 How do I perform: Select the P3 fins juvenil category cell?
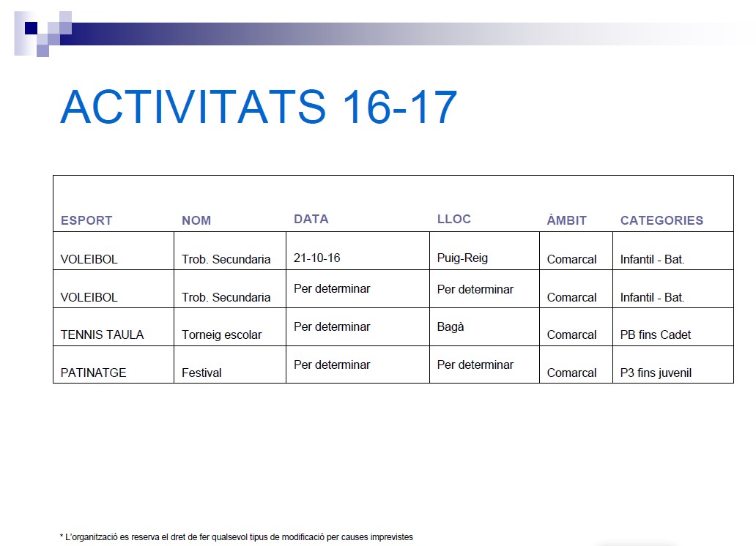click(x=656, y=373)
